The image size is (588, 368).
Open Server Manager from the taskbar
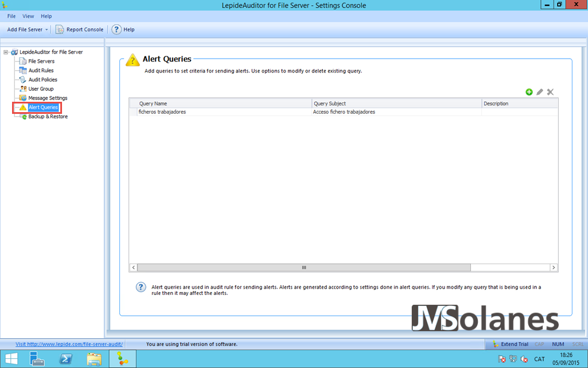[37, 359]
